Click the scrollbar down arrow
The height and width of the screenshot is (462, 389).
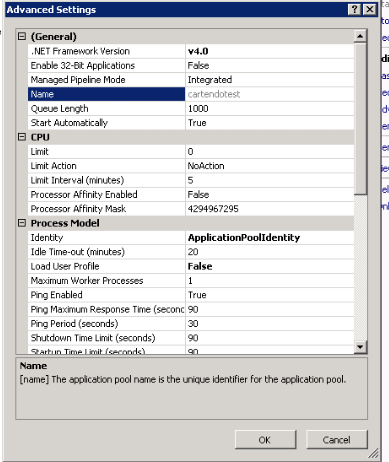pos(360,347)
